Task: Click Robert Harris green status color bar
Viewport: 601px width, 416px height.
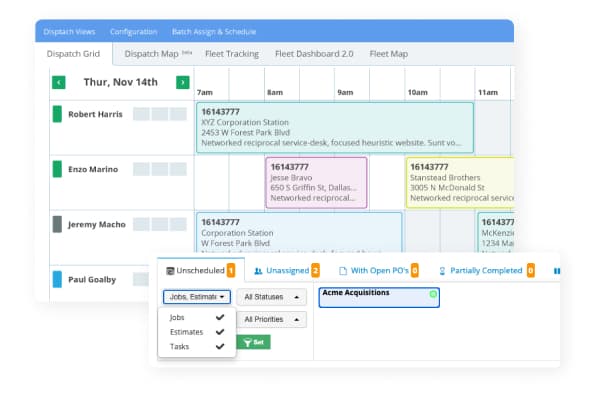Action: [57, 114]
